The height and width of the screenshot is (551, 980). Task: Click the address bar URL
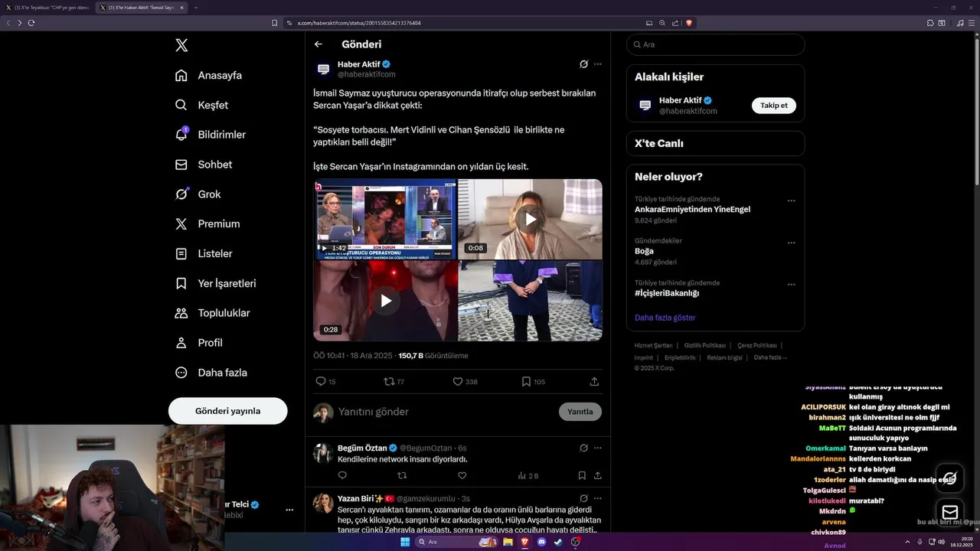(359, 23)
